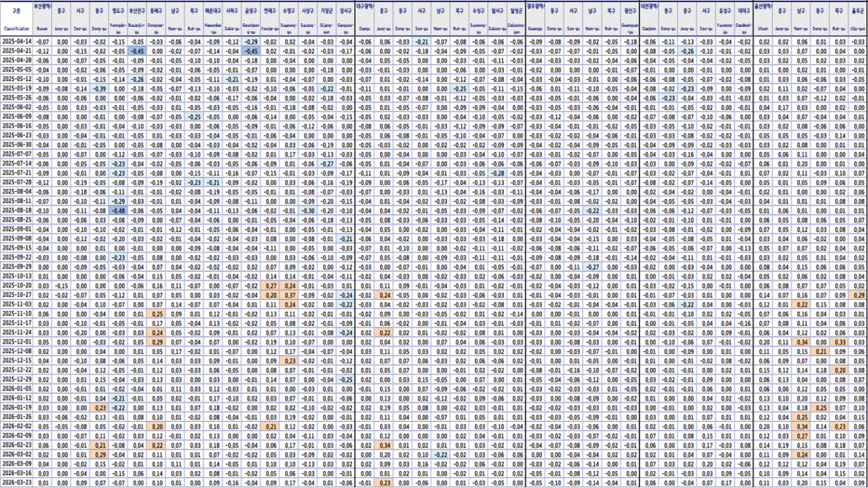Screen dimensions: 868x488
Task: Select the 2025-09-29 date row label
Action: point(16,266)
